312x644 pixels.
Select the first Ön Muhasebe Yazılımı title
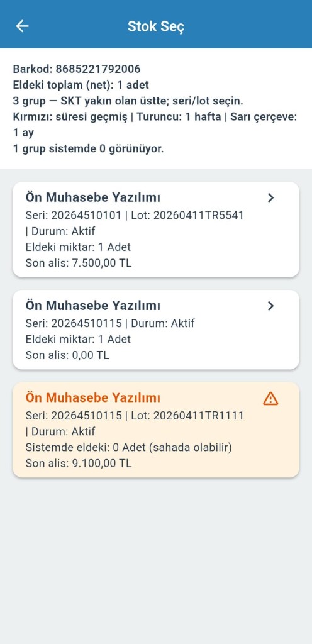[92, 197]
